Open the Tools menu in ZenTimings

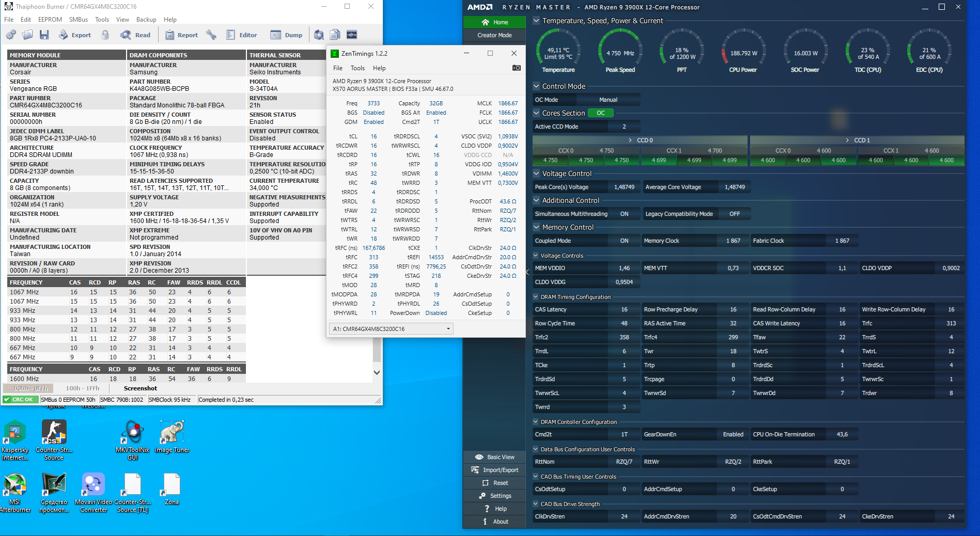(x=357, y=68)
